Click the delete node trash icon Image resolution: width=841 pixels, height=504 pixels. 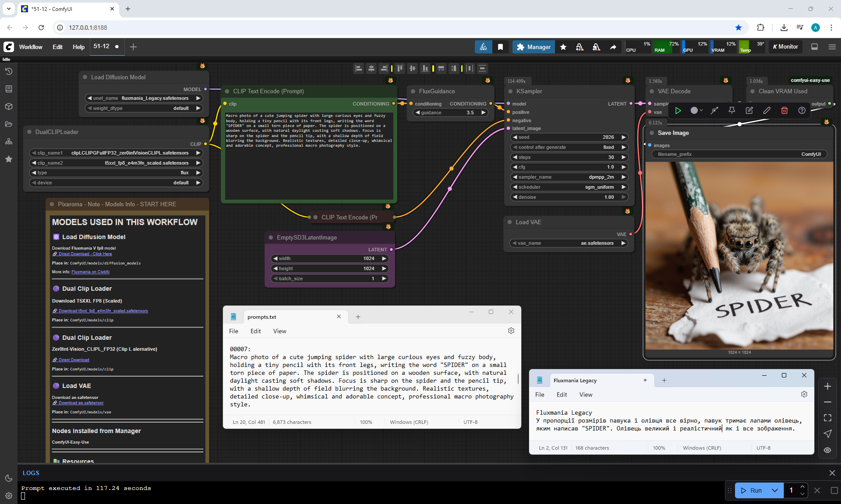(x=784, y=110)
